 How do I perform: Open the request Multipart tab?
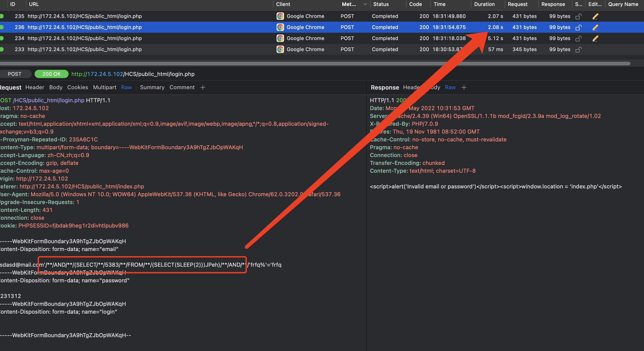105,87
